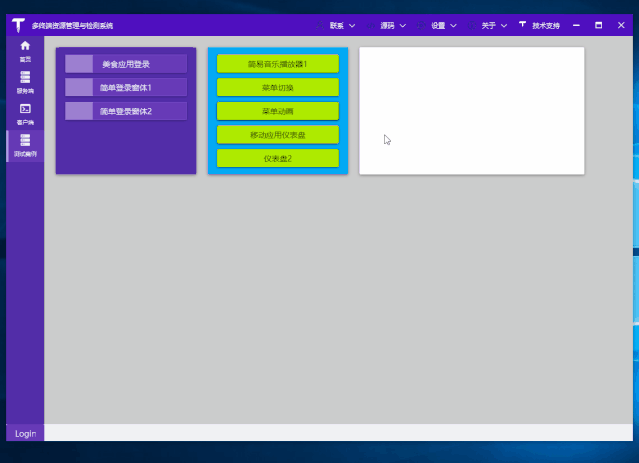
Task: Go to the 首页 home sidebar item
Action: [25, 51]
